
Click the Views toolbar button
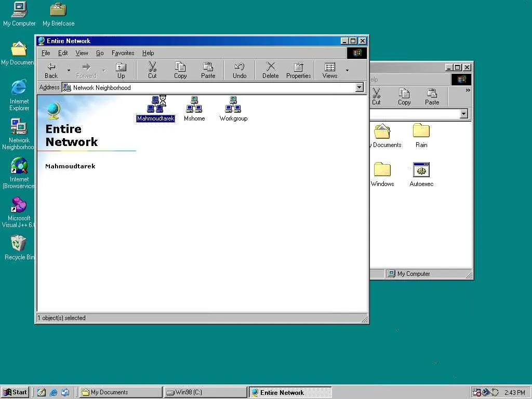pyautogui.click(x=330, y=71)
